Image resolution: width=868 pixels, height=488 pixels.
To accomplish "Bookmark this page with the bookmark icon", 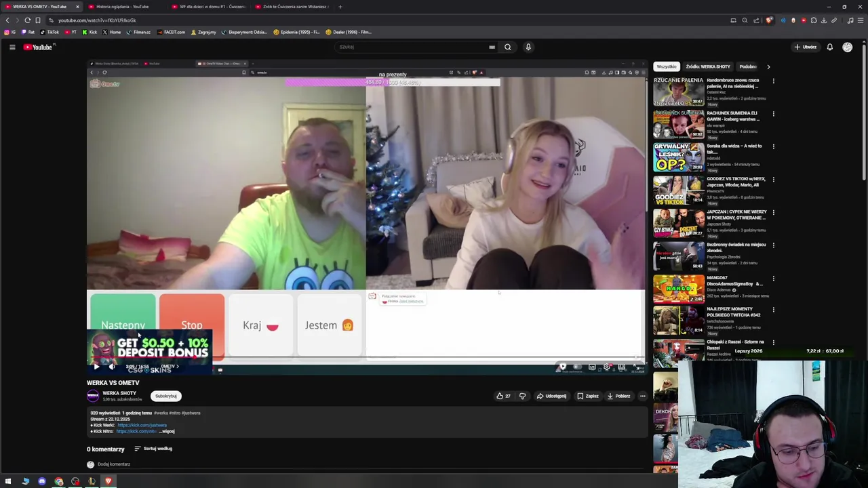I will pos(38,20).
